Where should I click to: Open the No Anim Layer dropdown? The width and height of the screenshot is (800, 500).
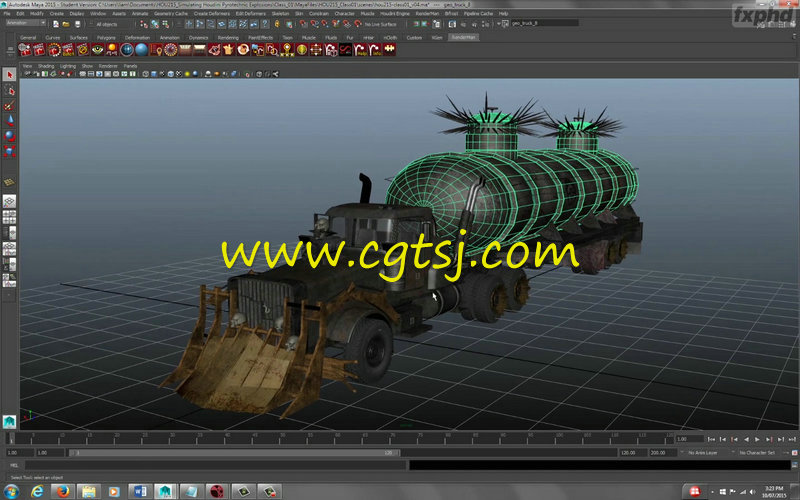coord(703,453)
